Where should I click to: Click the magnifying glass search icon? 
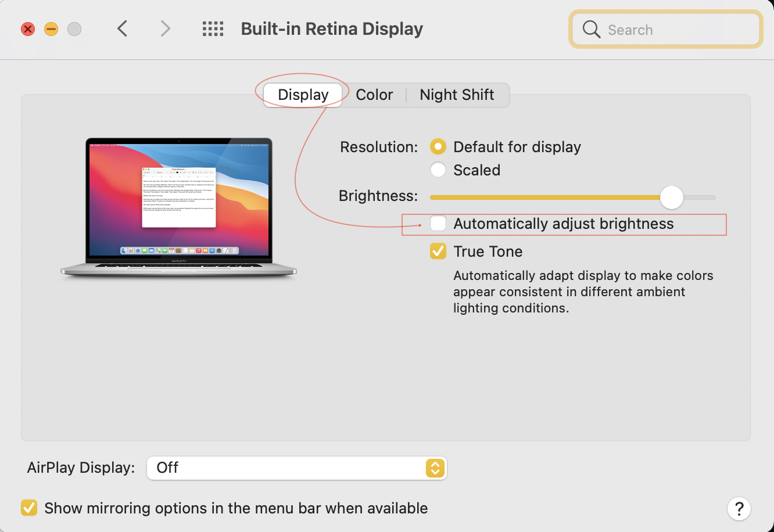pos(591,29)
